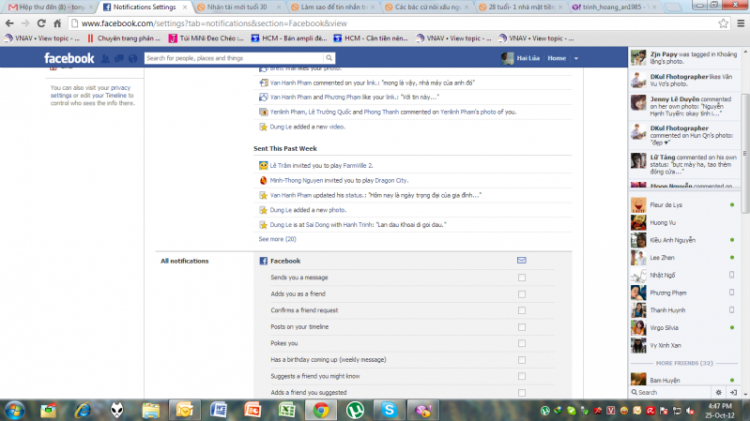Click the facebook logo

pyautogui.click(x=69, y=58)
